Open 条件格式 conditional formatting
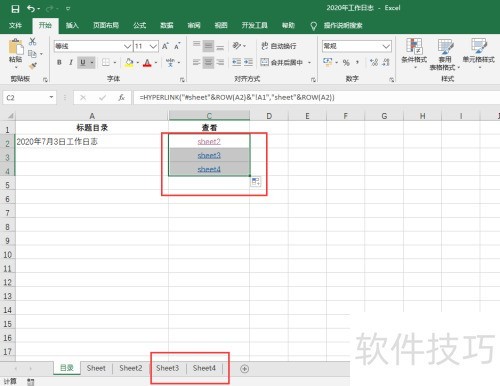 point(414,53)
